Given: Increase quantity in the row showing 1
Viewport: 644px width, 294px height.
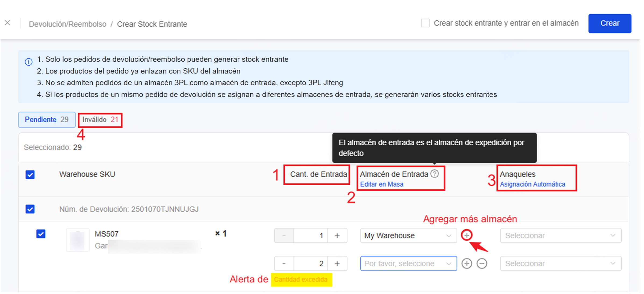Looking at the screenshot, I should (x=337, y=236).
